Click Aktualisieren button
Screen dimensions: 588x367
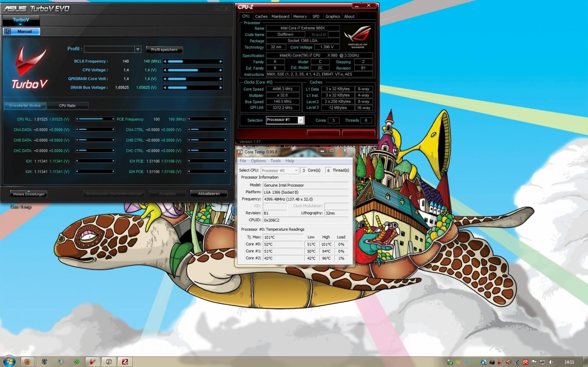pyautogui.click(x=209, y=194)
